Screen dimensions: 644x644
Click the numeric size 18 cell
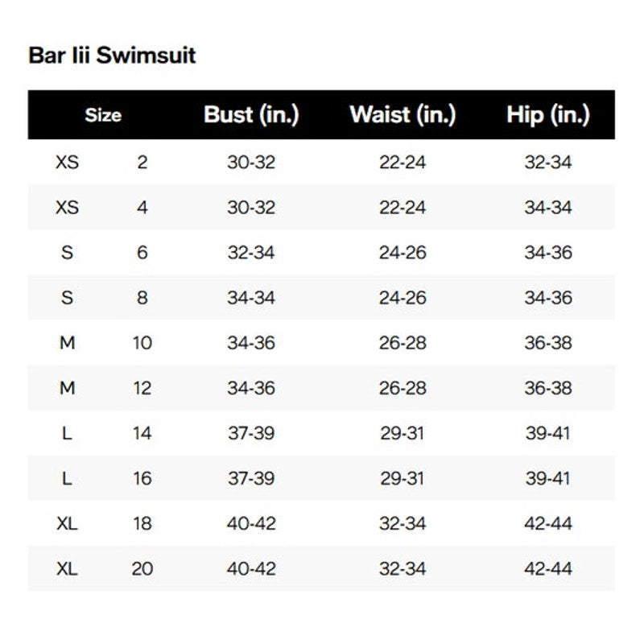(x=142, y=523)
